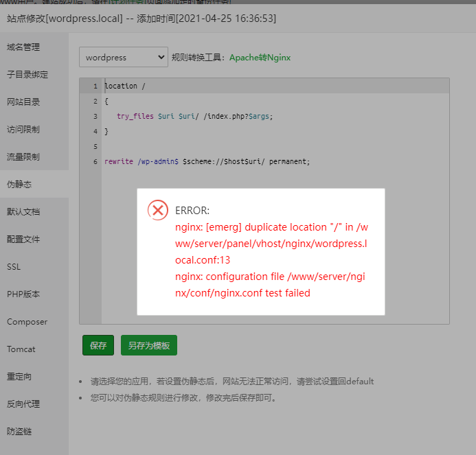Viewport: 476px width, 455px height.
Task: Click the 另存为模板 button
Action: tap(149, 345)
